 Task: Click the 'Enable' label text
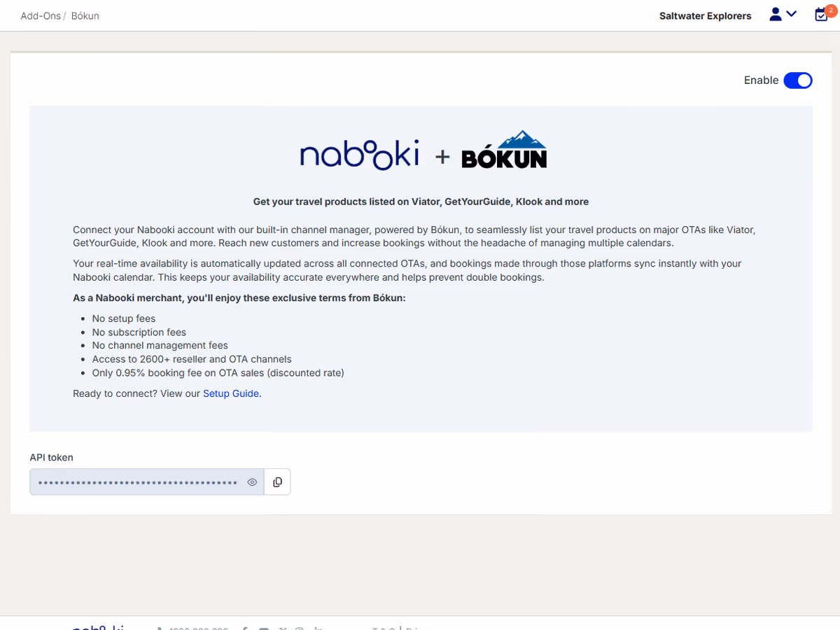coord(762,80)
